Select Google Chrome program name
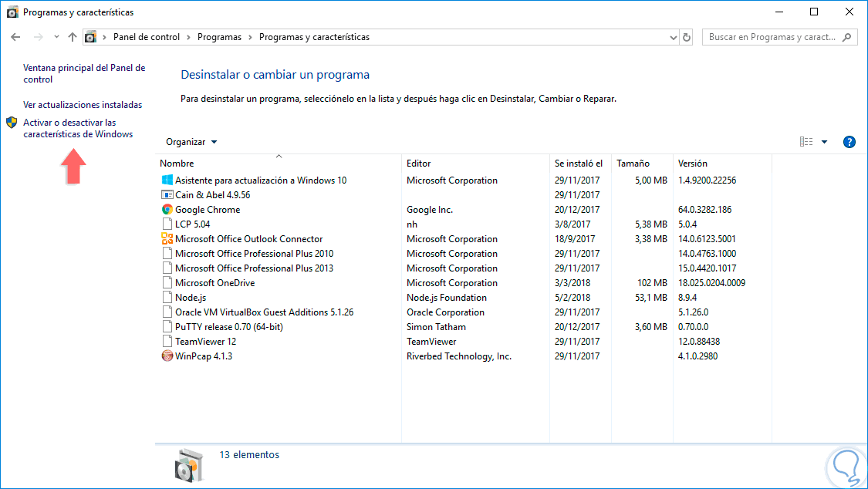Viewport: 868px width, 489px height. coord(208,210)
